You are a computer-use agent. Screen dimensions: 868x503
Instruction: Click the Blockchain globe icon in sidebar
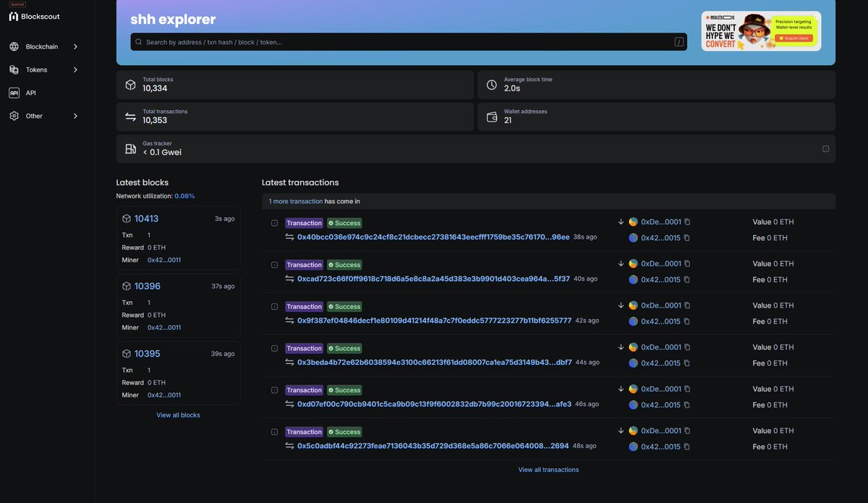tap(14, 47)
